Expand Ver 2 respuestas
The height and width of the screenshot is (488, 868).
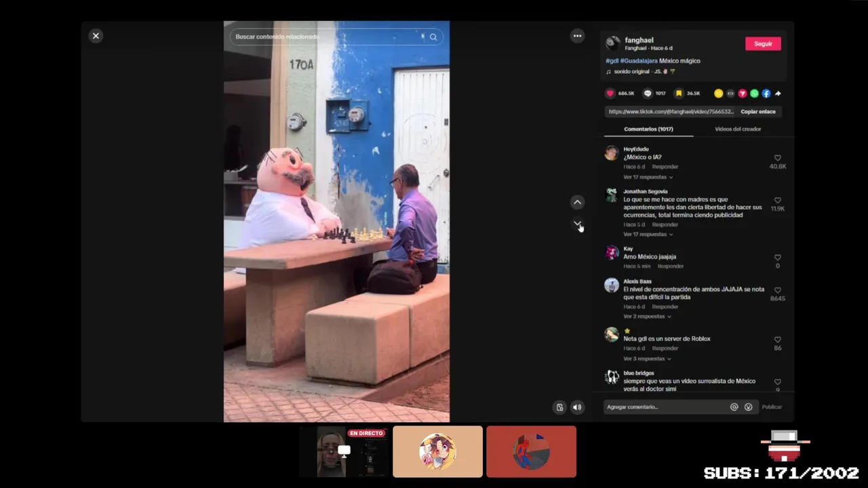(x=647, y=317)
